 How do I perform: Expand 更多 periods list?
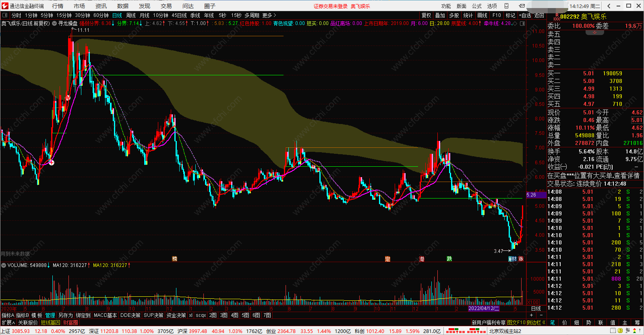click(x=269, y=15)
